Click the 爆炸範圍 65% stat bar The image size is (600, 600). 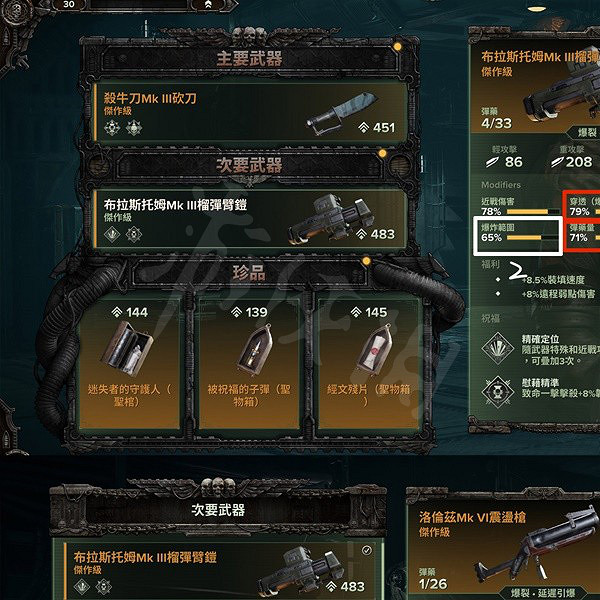[532, 238]
